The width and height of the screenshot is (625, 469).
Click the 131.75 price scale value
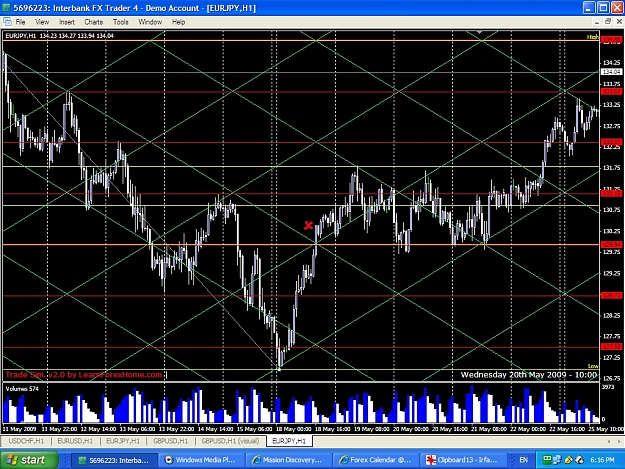click(611, 168)
